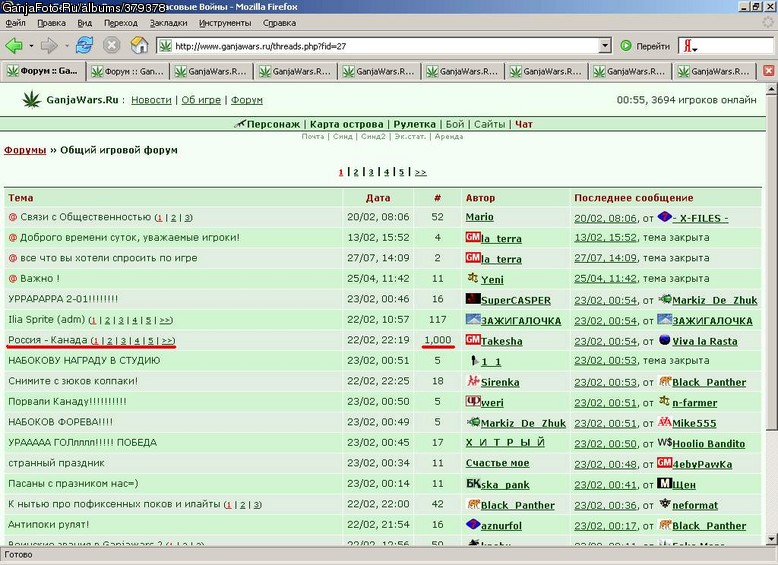This screenshot has width=778, height=565.
Task: Open the Инструменты menu
Action: [x=225, y=23]
